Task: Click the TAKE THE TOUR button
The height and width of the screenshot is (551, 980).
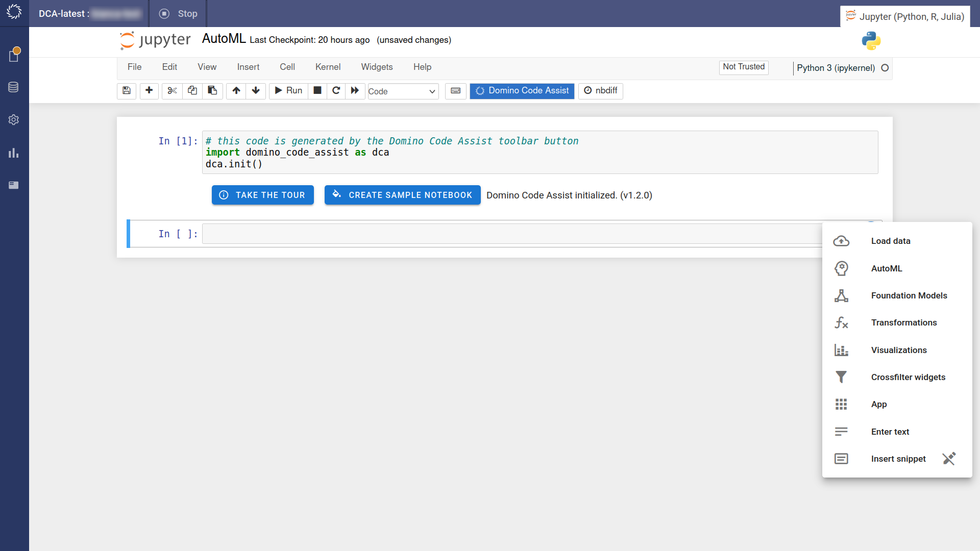Action: (x=262, y=194)
